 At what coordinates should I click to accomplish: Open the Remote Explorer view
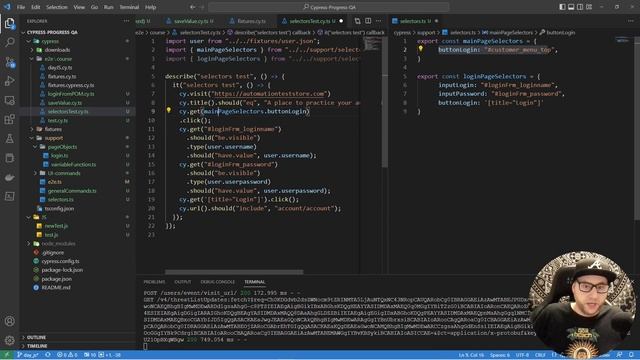[x=10, y=100]
